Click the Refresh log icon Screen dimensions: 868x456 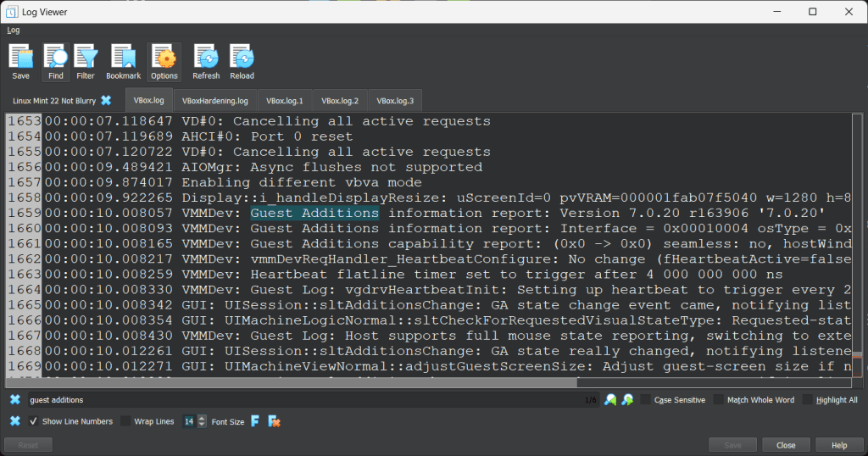coord(206,63)
